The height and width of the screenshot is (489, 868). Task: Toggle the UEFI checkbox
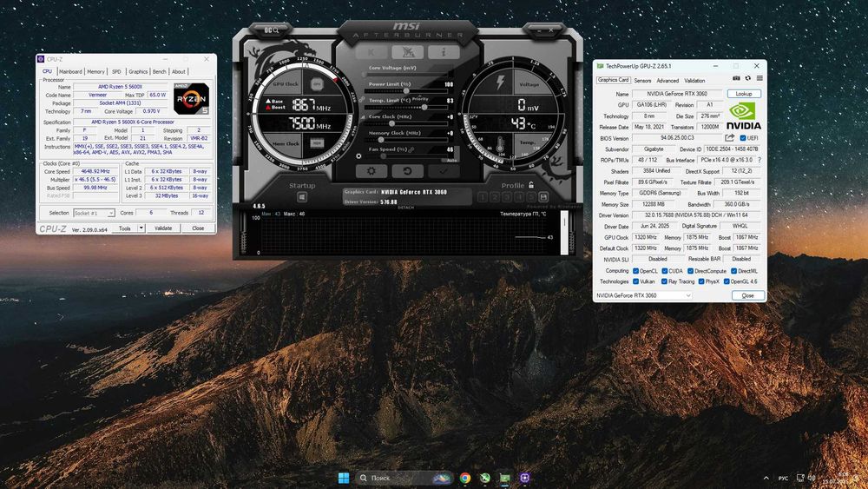(x=742, y=137)
